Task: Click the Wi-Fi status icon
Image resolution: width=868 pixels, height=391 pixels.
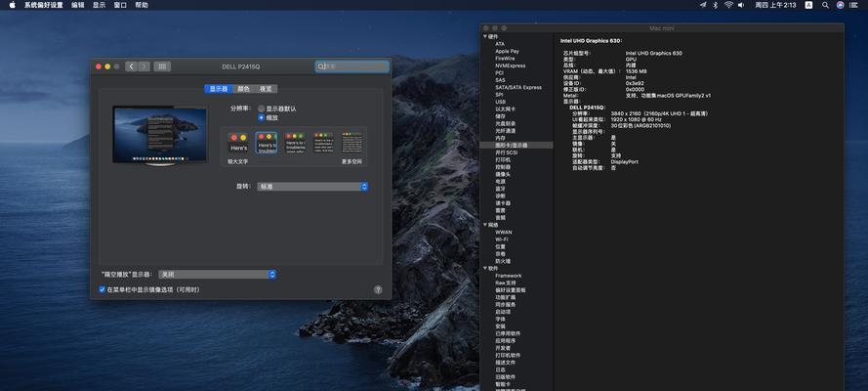Action: (728, 5)
